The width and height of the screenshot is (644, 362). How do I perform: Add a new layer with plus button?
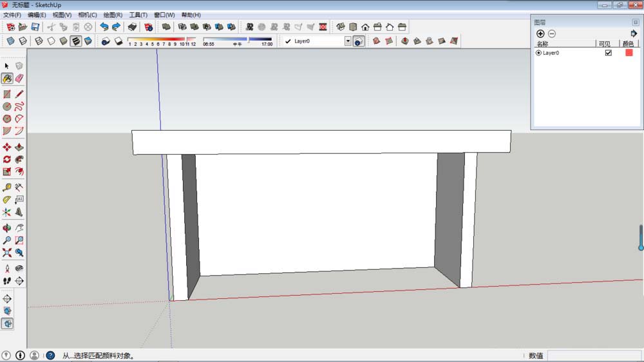540,33
